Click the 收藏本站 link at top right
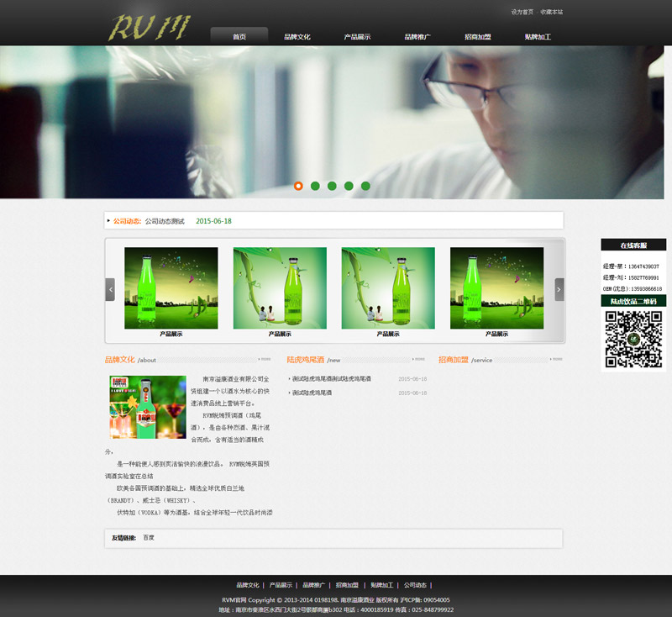This screenshot has width=672, height=617. click(552, 12)
